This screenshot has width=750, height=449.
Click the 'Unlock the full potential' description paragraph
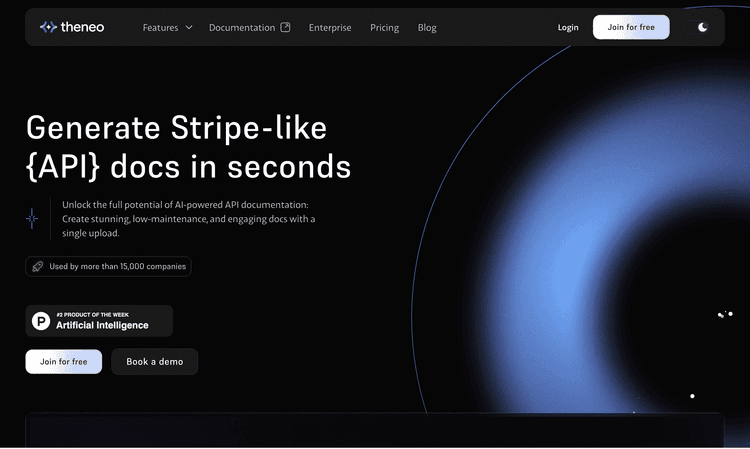(188, 219)
